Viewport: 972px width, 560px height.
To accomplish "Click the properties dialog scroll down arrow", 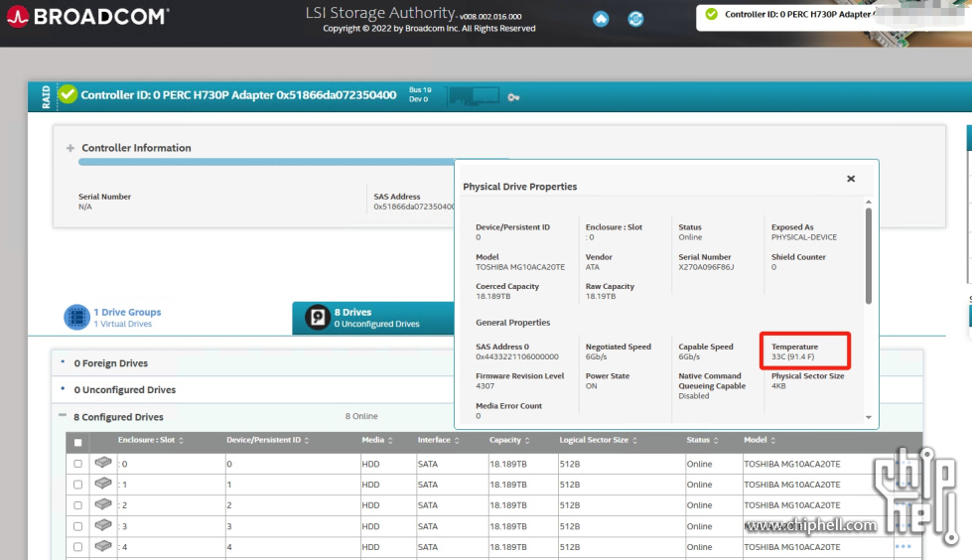I will [x=869, y=417].
